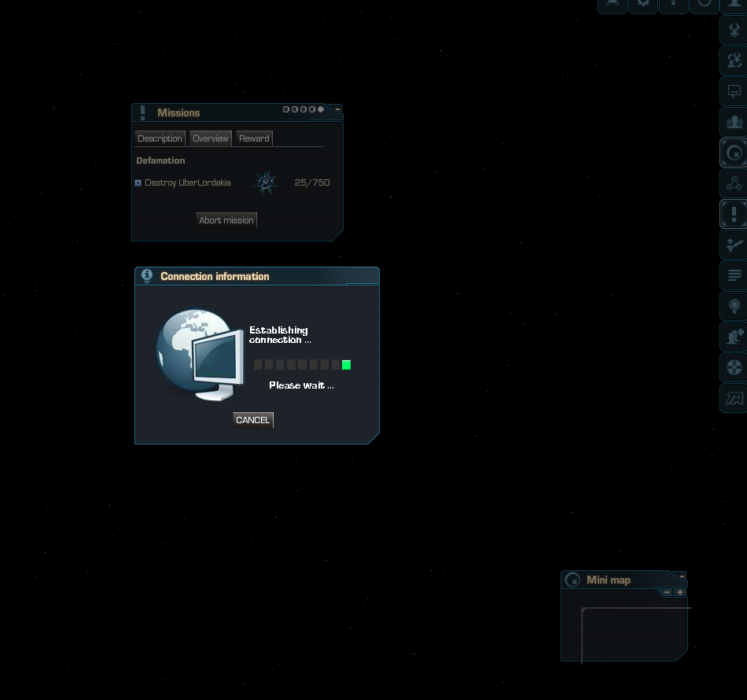Open the log lines sidebar icon
This screenshot has width=747, height=700.
[734, 275]
